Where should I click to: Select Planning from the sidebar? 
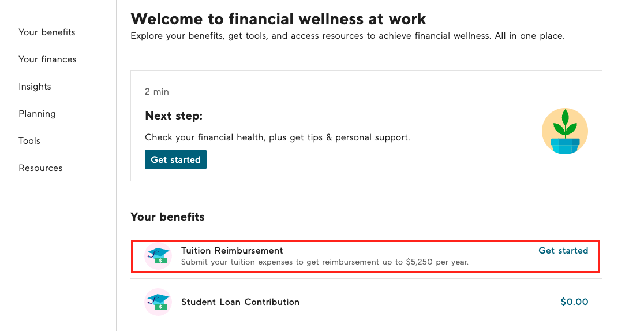(37, 114)
